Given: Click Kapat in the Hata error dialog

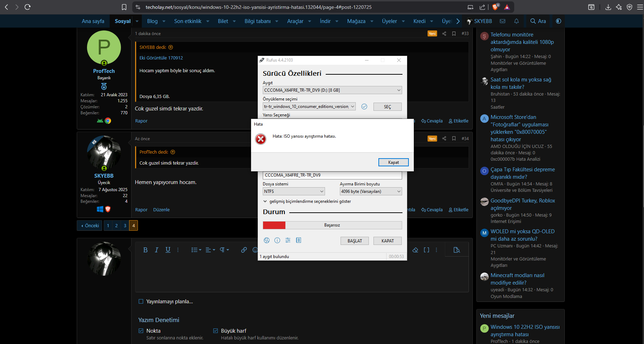Looking at the screenshot, I should coord(394,162).
